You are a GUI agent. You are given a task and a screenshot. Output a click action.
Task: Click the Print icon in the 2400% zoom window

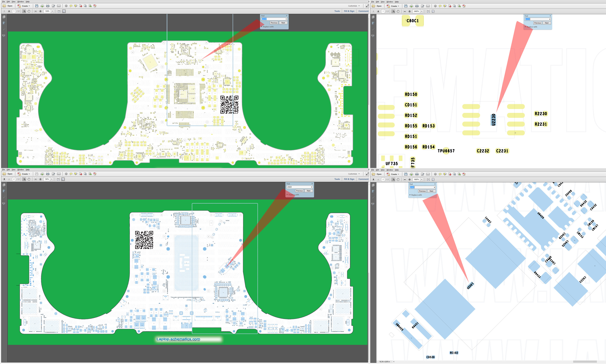coord(417,6)
